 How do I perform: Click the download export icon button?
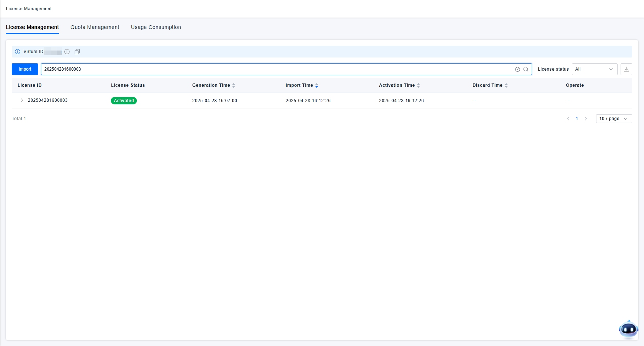pyautogui.click(x=626, y=69)
